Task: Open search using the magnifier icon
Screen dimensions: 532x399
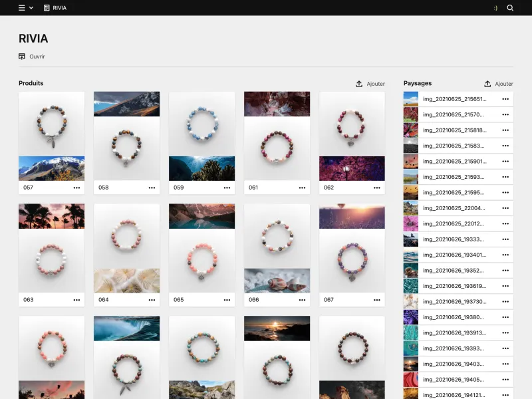Action: (509, 7)
